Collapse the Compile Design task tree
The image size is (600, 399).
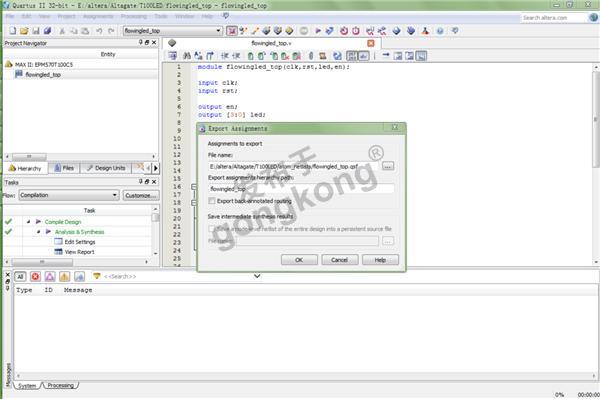coord(28,222)
